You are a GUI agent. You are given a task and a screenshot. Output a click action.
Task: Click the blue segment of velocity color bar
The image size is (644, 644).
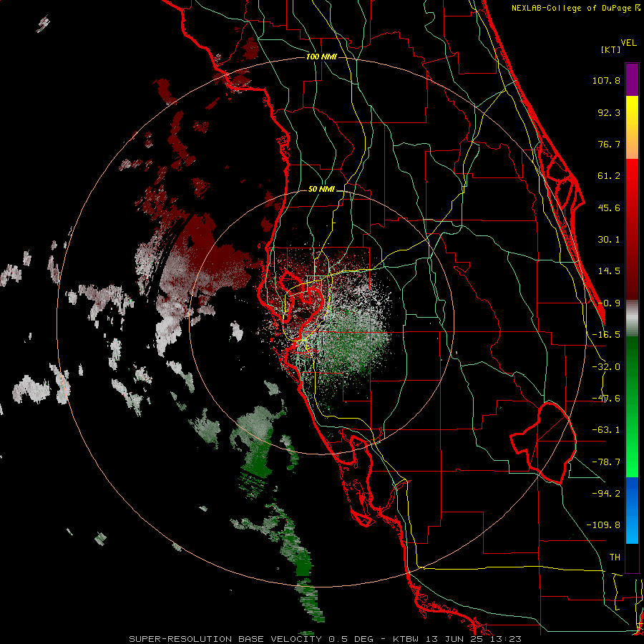click(x=632, y=510)
